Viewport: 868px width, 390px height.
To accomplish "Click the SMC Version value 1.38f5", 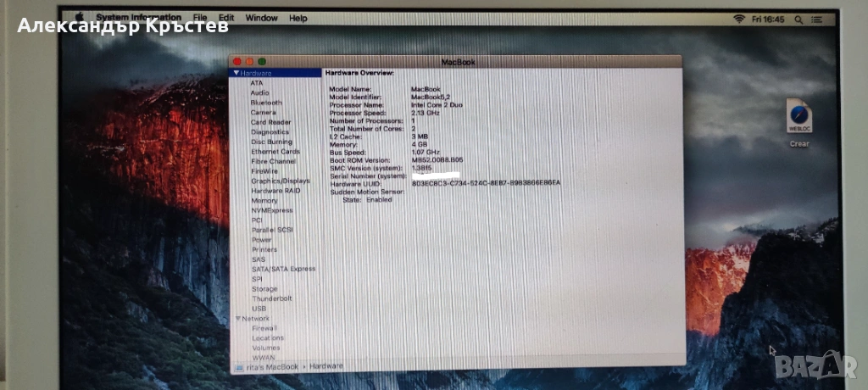I will click(422, 167).
